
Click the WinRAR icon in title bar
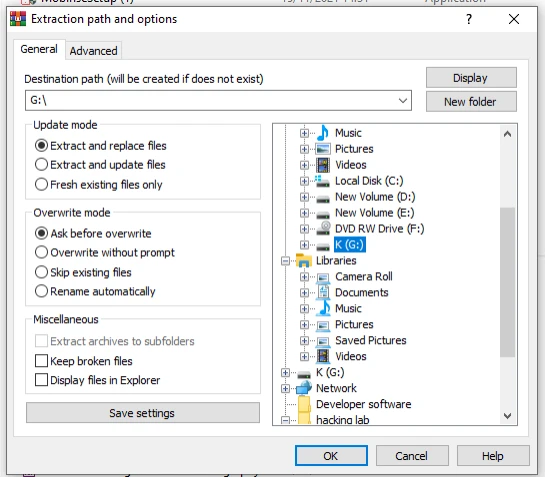click(18, 19)
